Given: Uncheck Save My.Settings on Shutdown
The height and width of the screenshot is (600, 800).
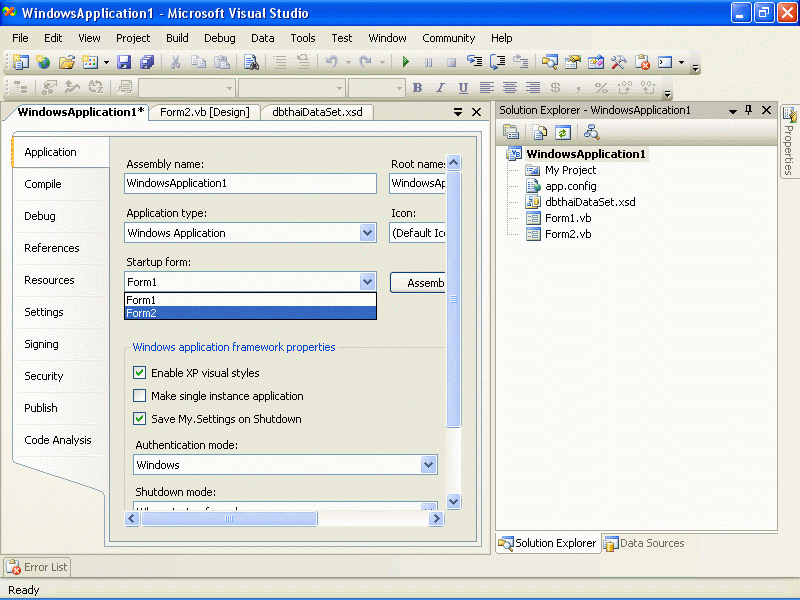Looking at the screenshot, I should tap(140, 419).
